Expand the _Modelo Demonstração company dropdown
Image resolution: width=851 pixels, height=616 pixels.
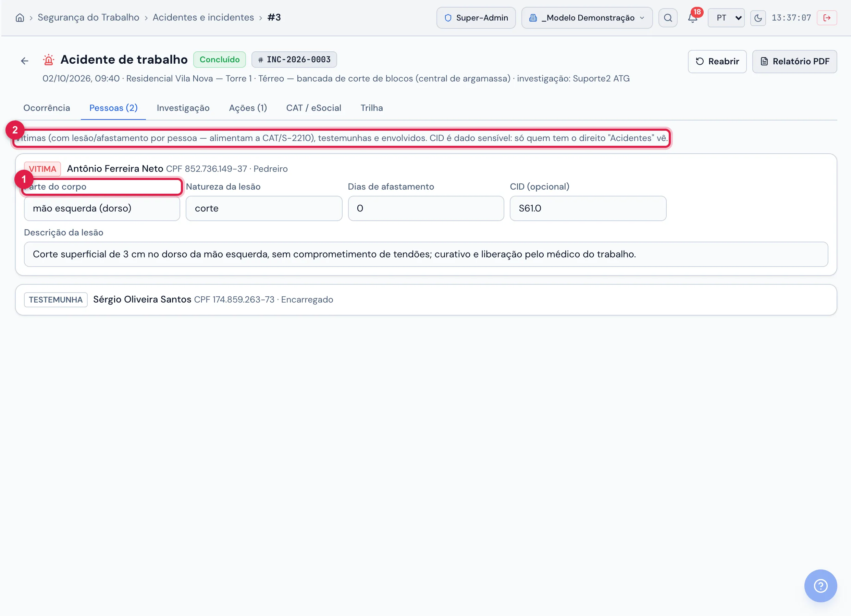[587, 17]
